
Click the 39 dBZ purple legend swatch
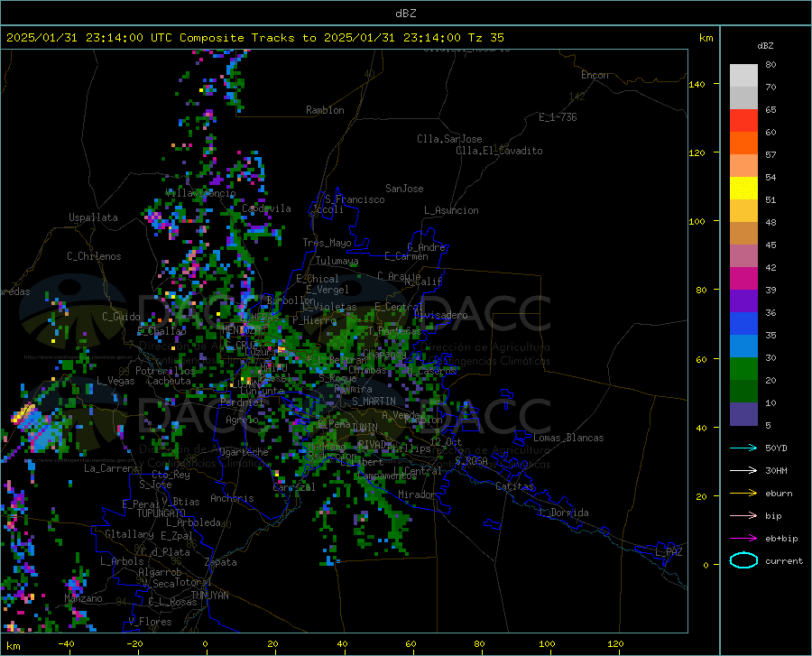(743, 300)
